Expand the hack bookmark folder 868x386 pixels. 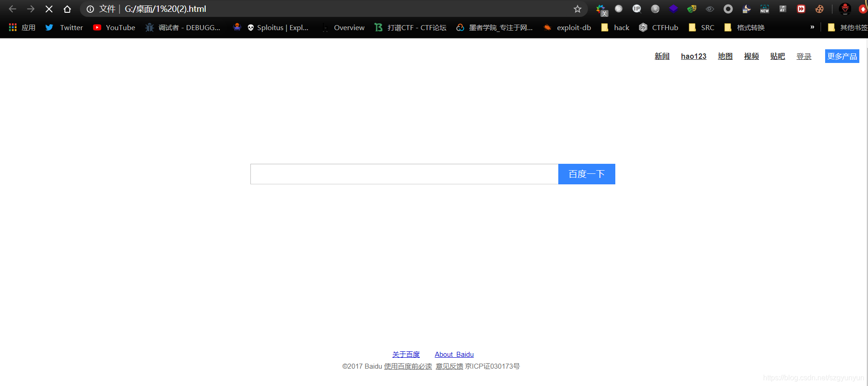(615, 27)
